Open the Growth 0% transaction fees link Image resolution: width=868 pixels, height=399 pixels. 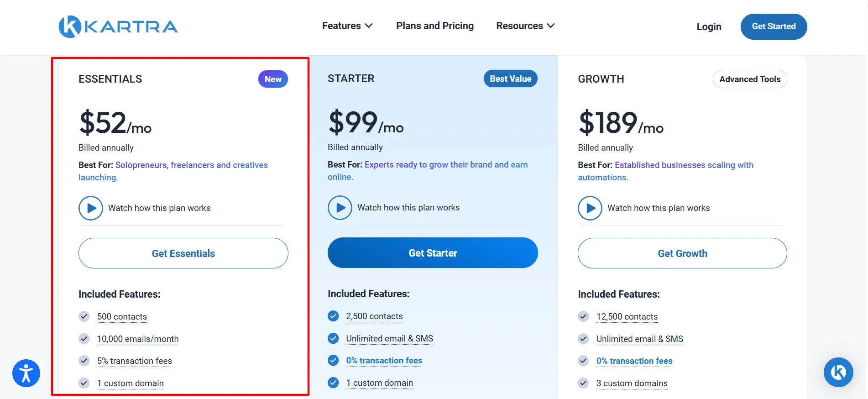(x=634, y=361)
